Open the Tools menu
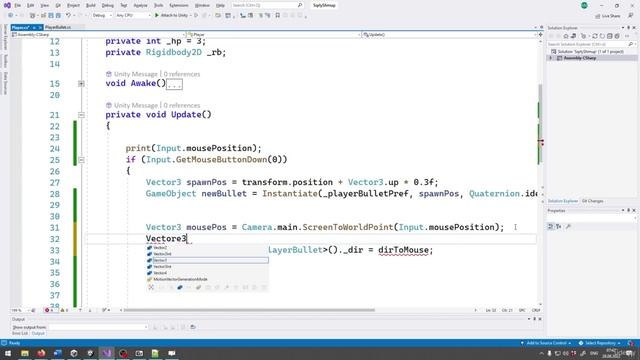This screenshot has height=360, width=640. point(158,5)
